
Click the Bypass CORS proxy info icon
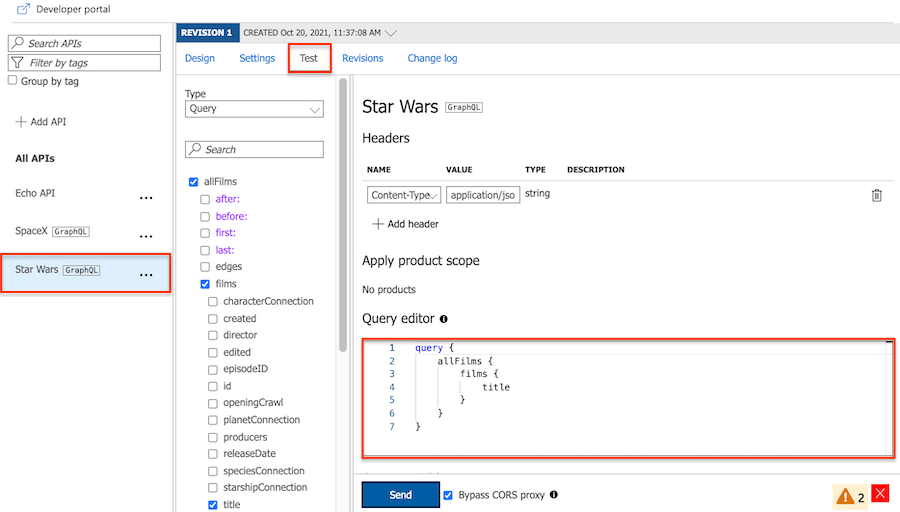554,494
